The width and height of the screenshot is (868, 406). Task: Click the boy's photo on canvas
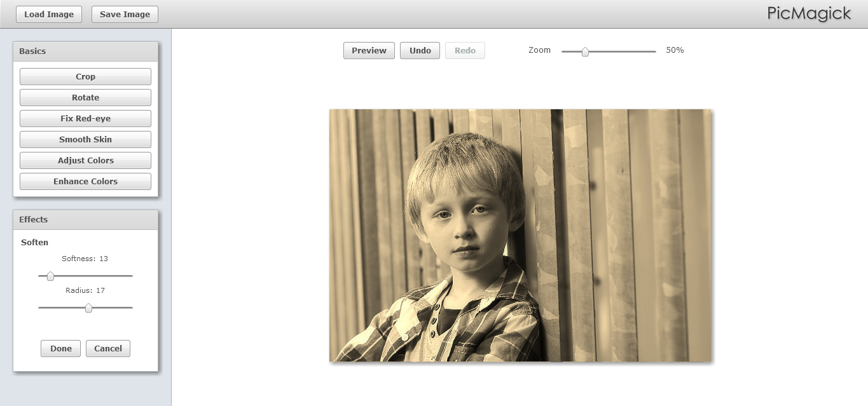click(520, 236)
